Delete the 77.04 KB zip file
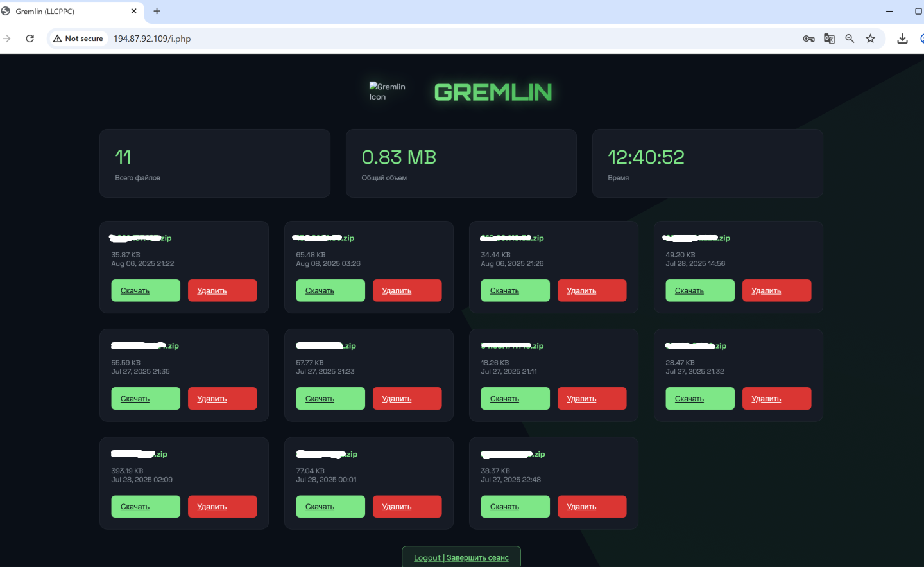Screen dimensions: 924x567 [x=407, y=506]
